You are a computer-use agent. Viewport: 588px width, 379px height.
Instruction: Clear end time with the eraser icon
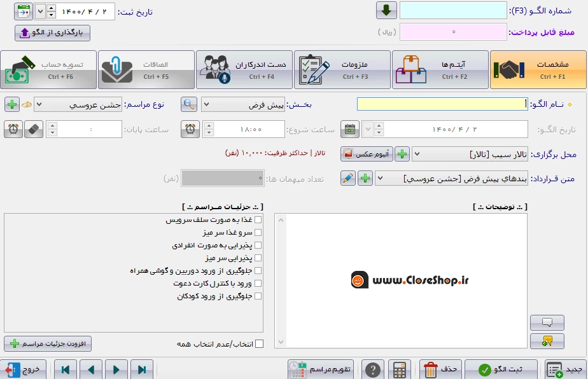(x=33, y=129)
